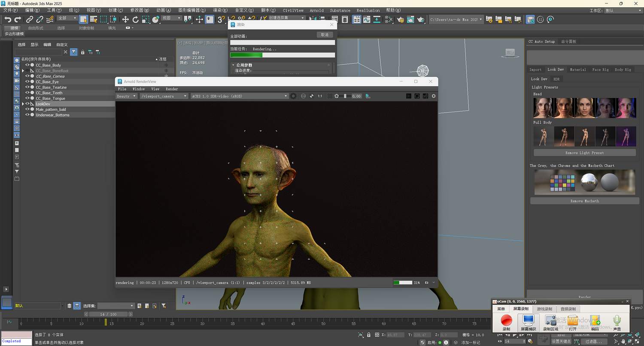Click the selection lock icon in status bar
Viewport: 644px width, 346px height.
click(x=368, y=335)
